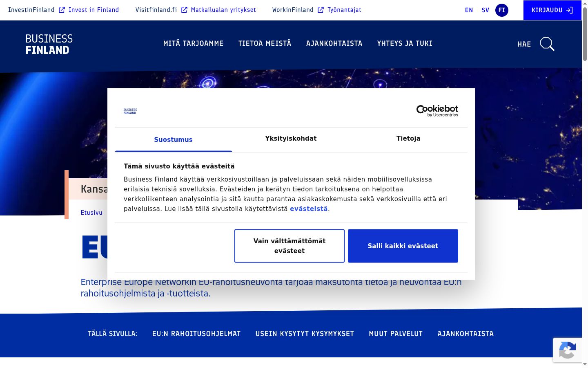Click the reCAPTCHA badge icon
The width and height of the screenshot is (588, 368).
click(x=567, y=350)
